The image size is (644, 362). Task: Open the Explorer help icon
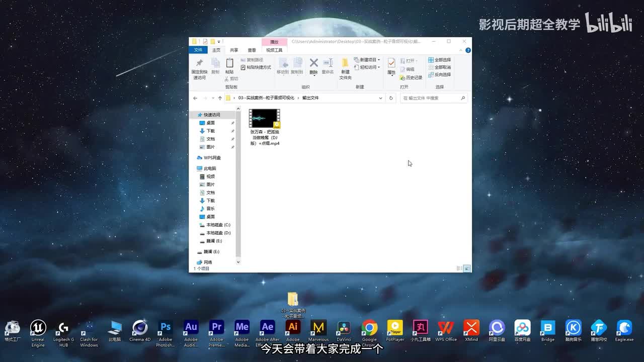pos(468,50)
